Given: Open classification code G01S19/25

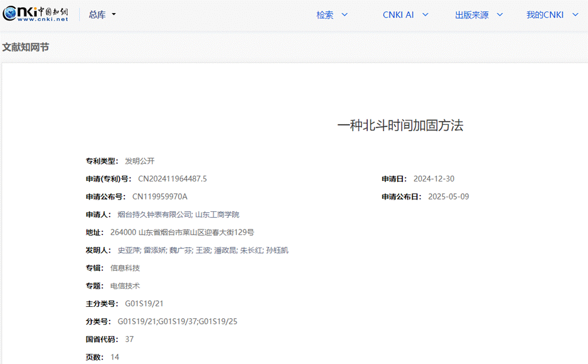Looking at the screenshot, I should [x=218, y=322].
